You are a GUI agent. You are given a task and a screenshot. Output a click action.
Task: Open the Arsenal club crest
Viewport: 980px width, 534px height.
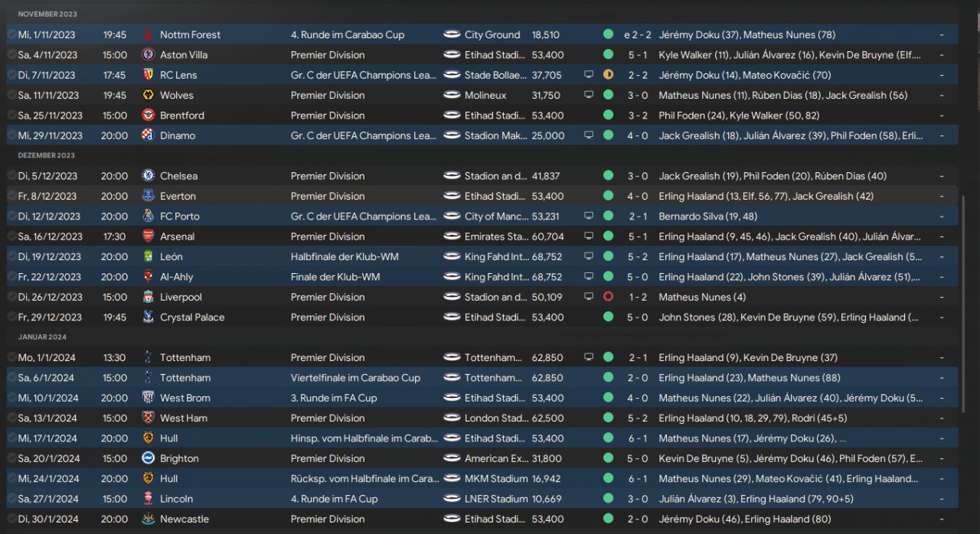point(149,236)
